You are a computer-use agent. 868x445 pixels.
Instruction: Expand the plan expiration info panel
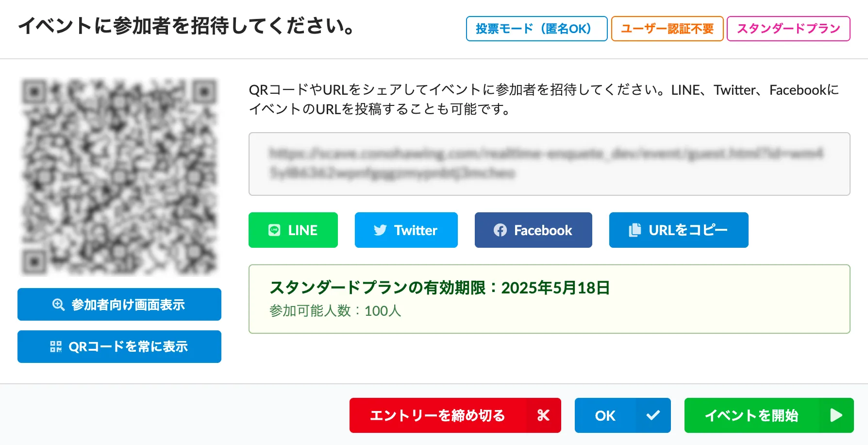pyautogui.click(x=549, y=299)
